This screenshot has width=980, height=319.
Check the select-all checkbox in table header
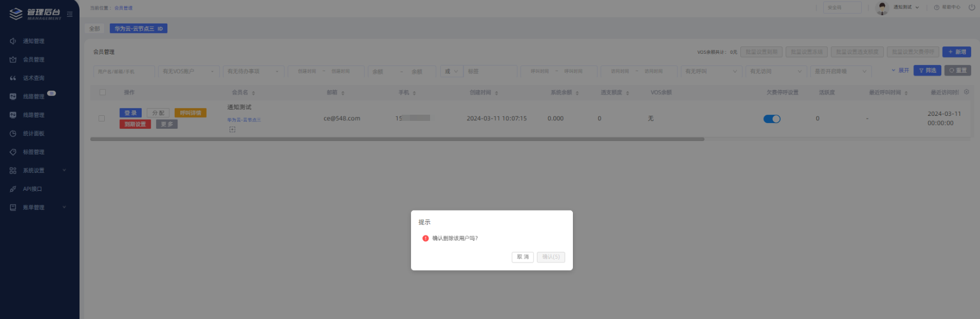pos(102,92)
